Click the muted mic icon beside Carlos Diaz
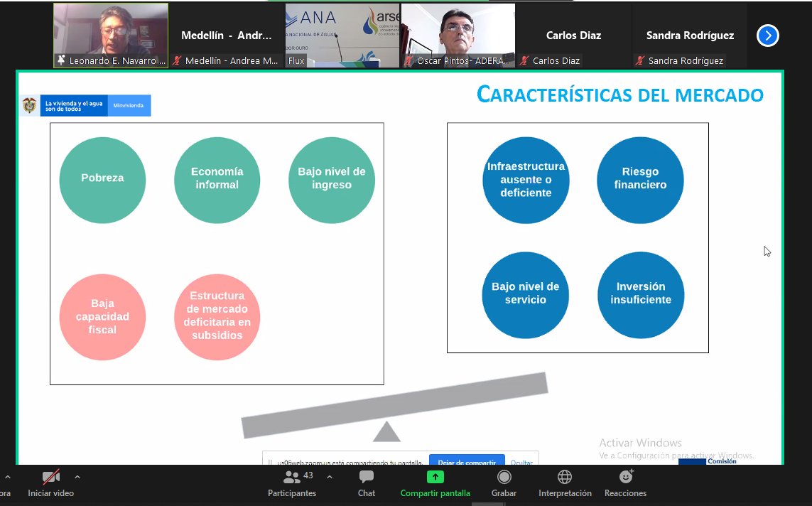Screen dimensions: 812x506 [526, 61]
